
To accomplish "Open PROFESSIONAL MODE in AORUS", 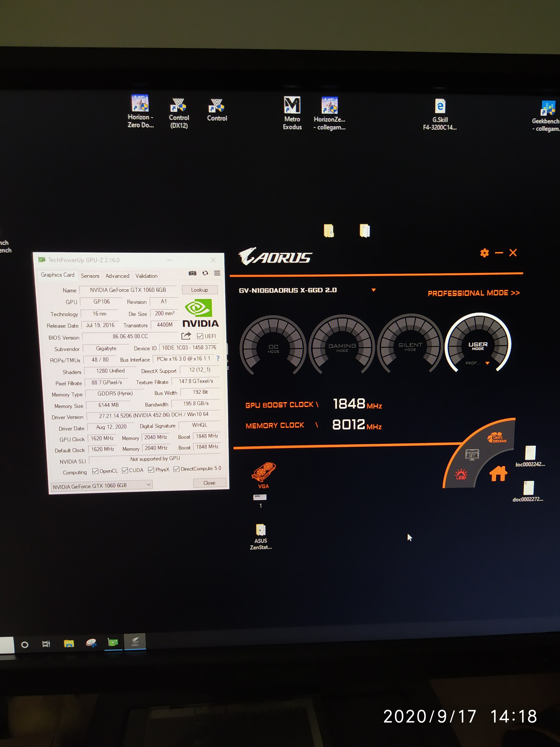I will pyautogui.click(x=474, y=293).
